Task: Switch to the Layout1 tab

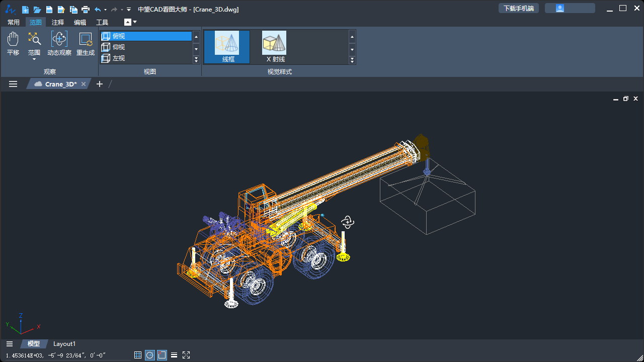Action: (x=64, y=344)
